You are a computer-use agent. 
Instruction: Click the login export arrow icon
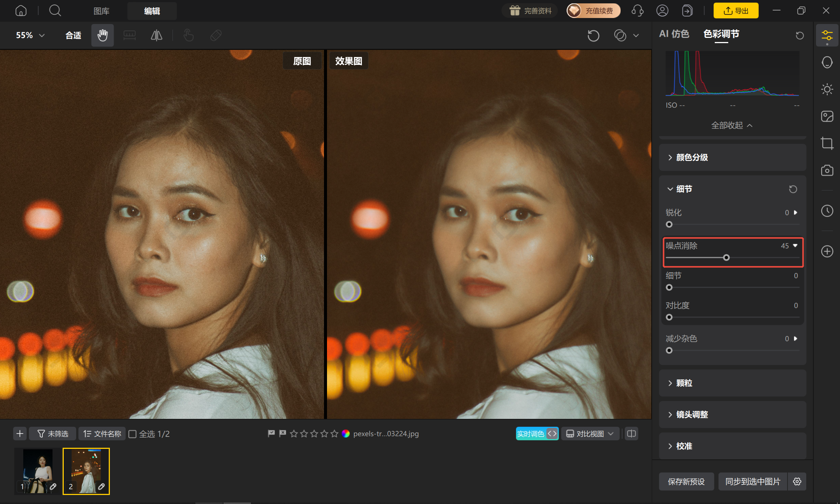click(687, 10)
